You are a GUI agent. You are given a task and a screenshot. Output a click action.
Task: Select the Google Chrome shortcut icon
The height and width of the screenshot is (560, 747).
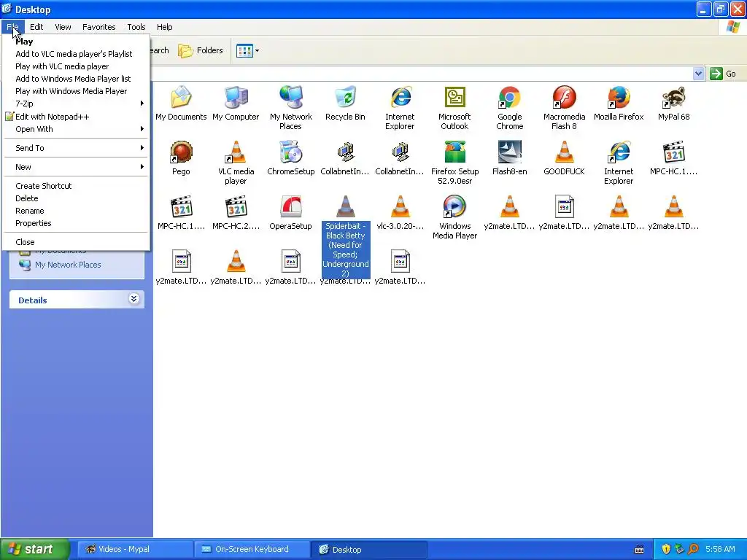click(510, 108)
